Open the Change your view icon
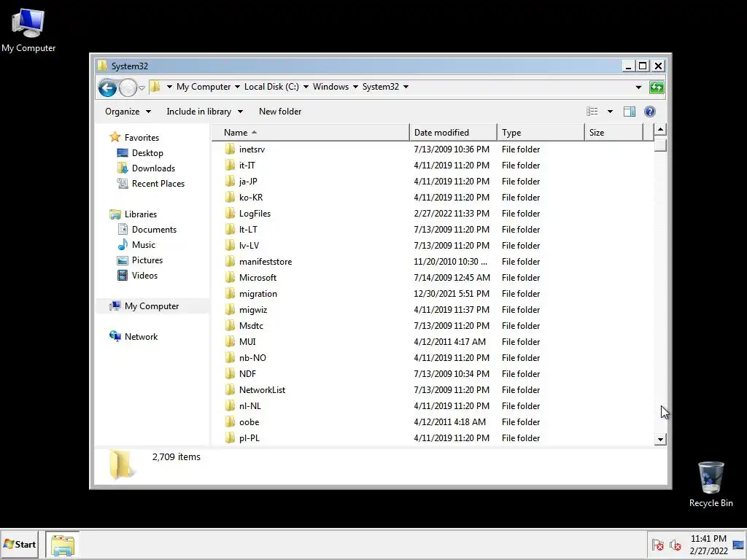The width and height of the screenshot is (747, 560). point(592,112)
